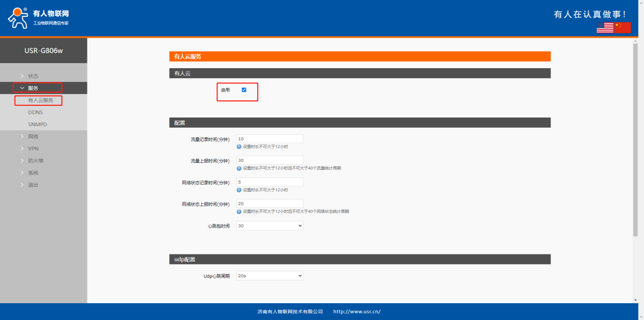This screenshot has width=644, height=320.
Task: Open the Udp心跳周期 dropdown
Action: pos(269,276)
